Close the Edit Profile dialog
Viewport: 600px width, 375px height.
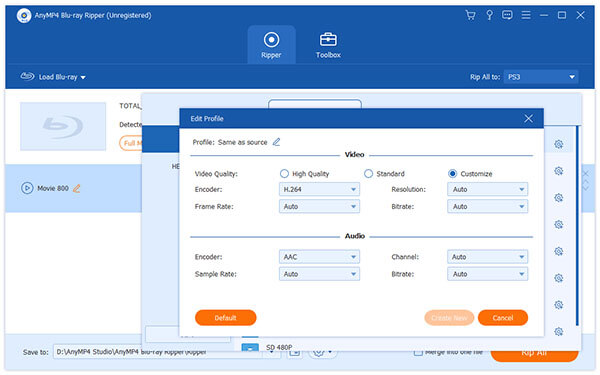click(528, 119)
